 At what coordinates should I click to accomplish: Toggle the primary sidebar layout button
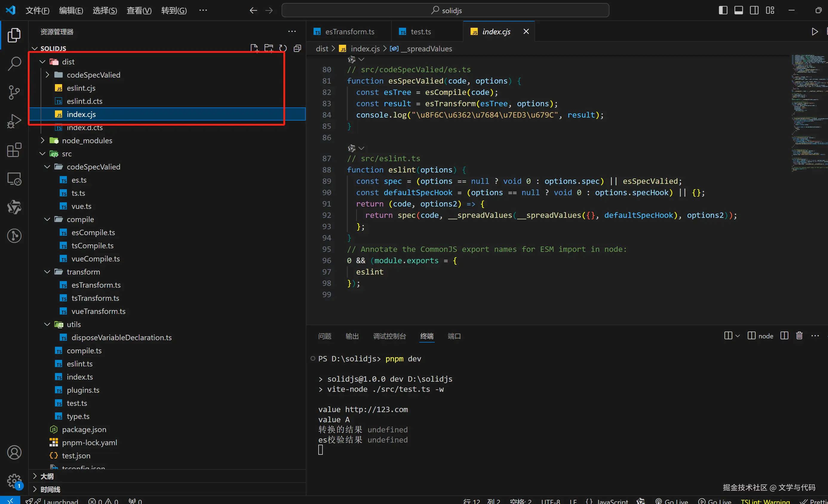click(723, 10)
